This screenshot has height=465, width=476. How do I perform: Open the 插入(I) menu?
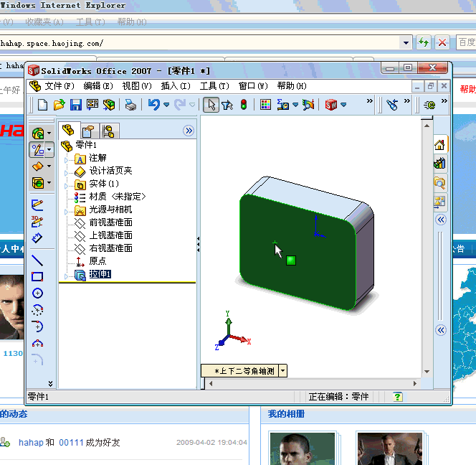(x=176, y=86)
